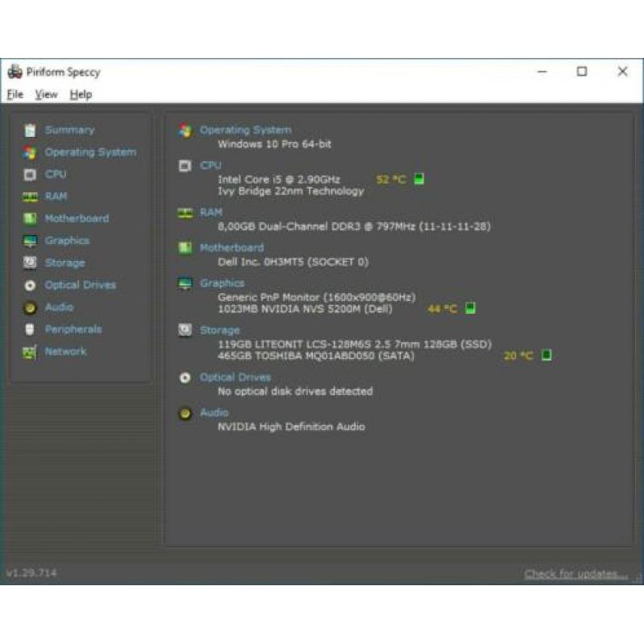Click the Generic PnP Monitor text

[316, 297]
